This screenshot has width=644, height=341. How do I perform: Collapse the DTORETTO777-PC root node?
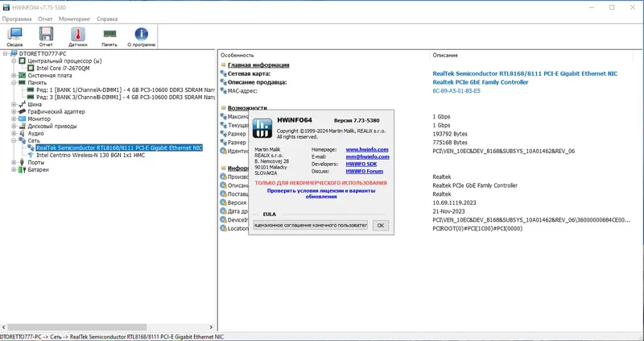click(6, 53)
